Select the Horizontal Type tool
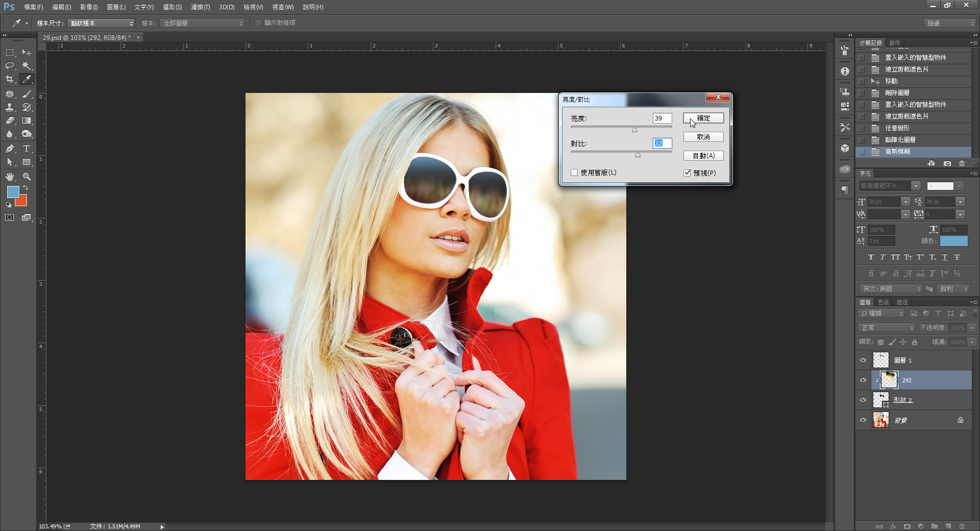The image size is (980, 531). (27, 149)
